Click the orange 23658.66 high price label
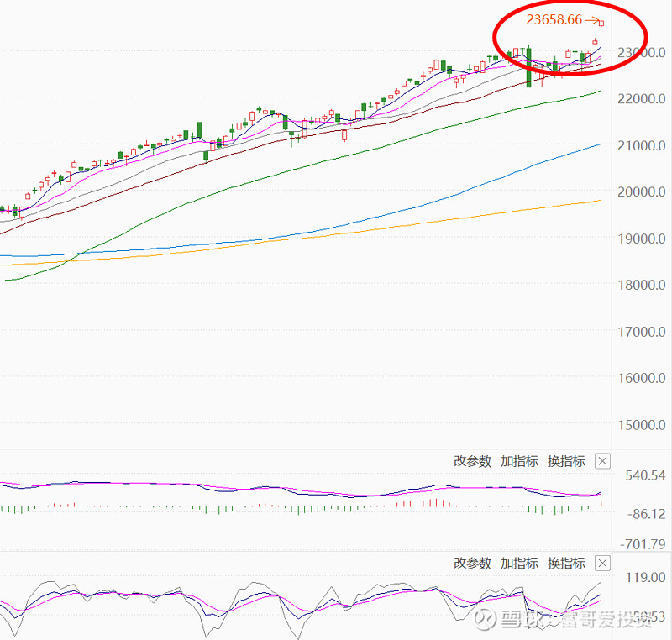Image resolution: width=672 pixels, height=640 pixels. point(554,19)
